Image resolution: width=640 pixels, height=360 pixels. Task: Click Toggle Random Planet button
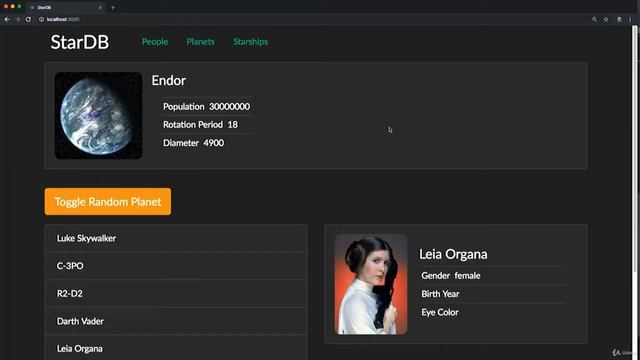[x=108, y=202]
